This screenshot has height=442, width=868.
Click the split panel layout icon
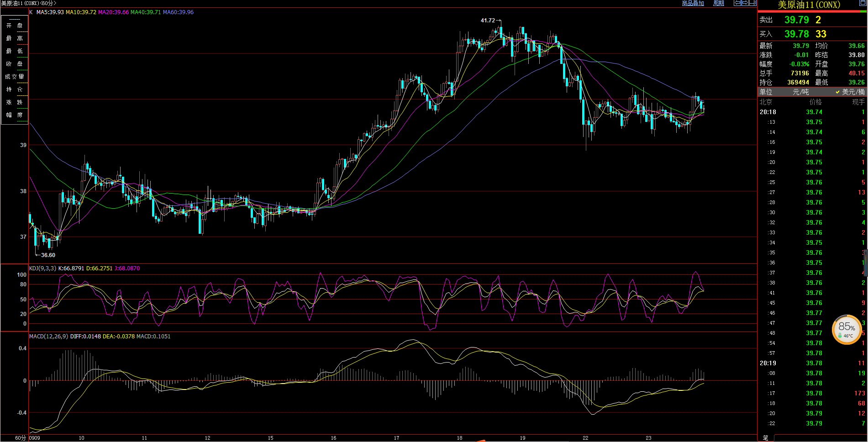pyautogui.click(x=752, y=3)
